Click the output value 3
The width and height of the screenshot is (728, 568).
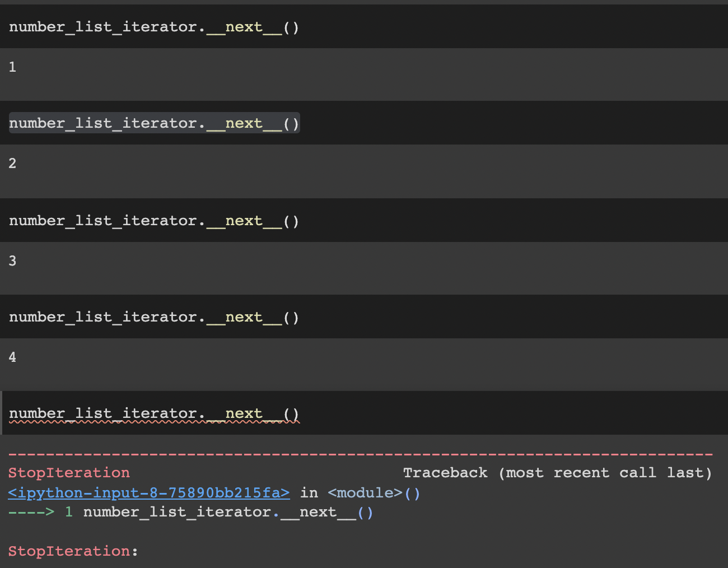(x=12, y=261)
